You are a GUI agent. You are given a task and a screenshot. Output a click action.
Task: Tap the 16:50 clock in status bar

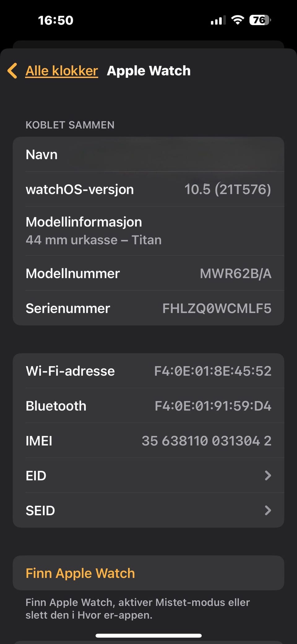[56, 20]
